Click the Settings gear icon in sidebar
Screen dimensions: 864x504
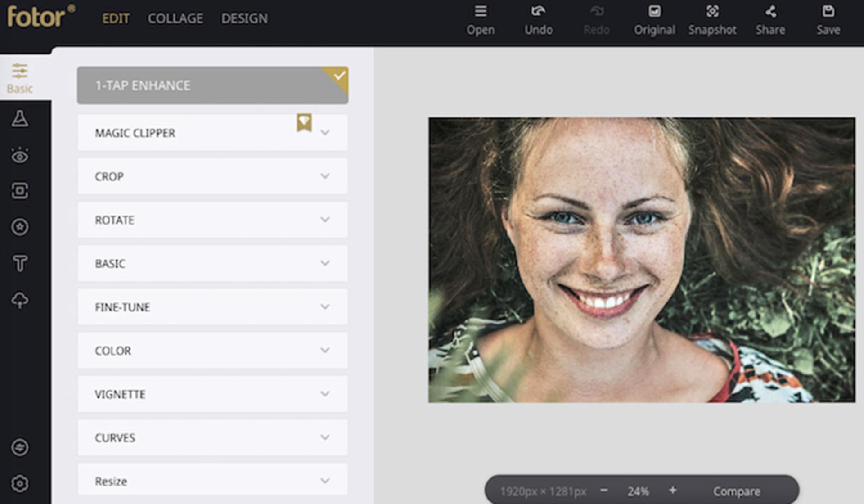(x=20, y=484)
